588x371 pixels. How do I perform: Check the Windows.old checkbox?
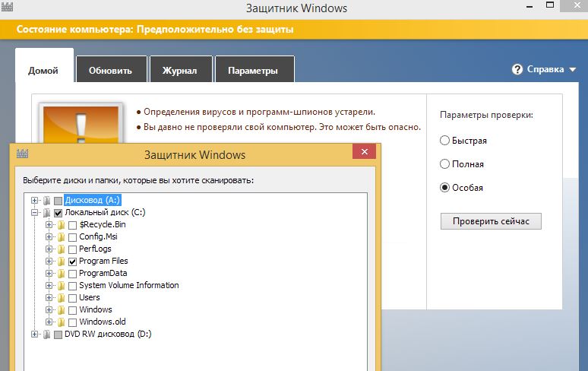[x=73, y=322]
